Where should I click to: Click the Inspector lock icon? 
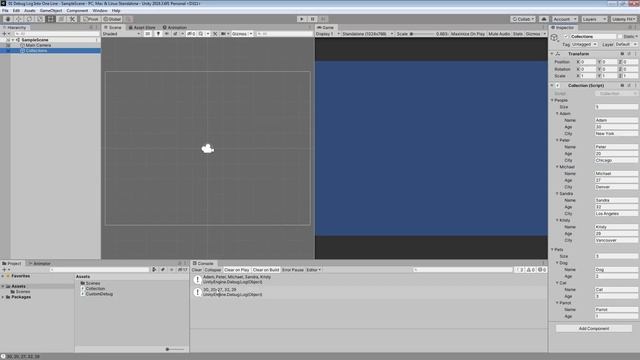[630, 27]
